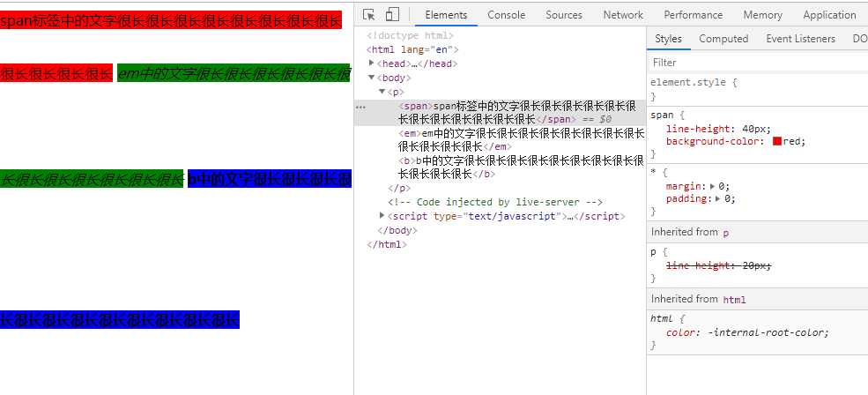Viewport: 868px width, 395px height.
Task: Collapse the p element node
Action: click(382, 92)
